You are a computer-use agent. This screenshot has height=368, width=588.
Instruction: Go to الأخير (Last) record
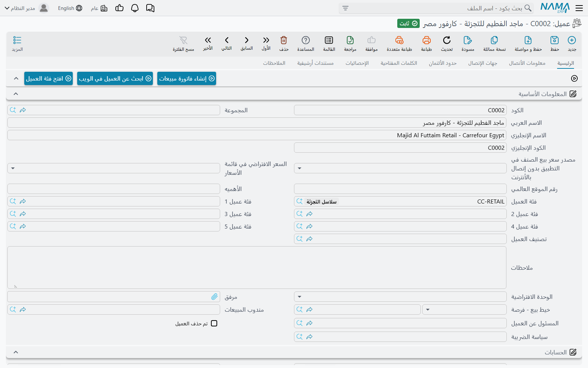(x=208, y=40)
